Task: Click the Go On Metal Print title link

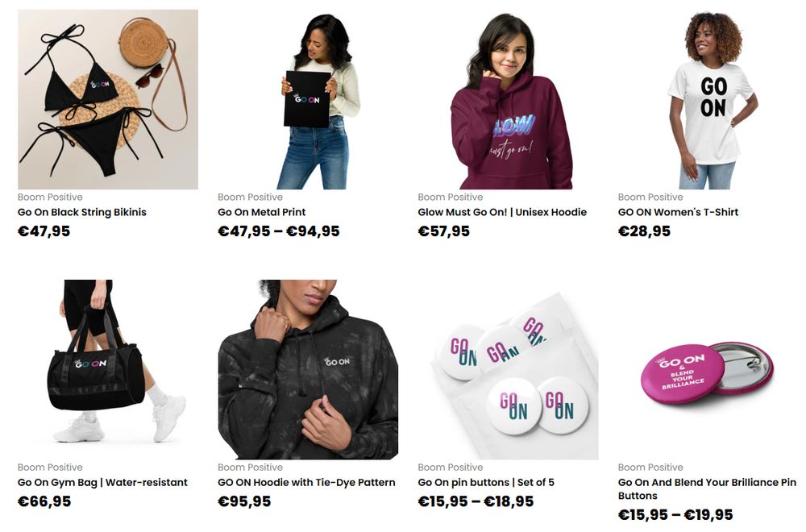Action: (x=262, y=212)
